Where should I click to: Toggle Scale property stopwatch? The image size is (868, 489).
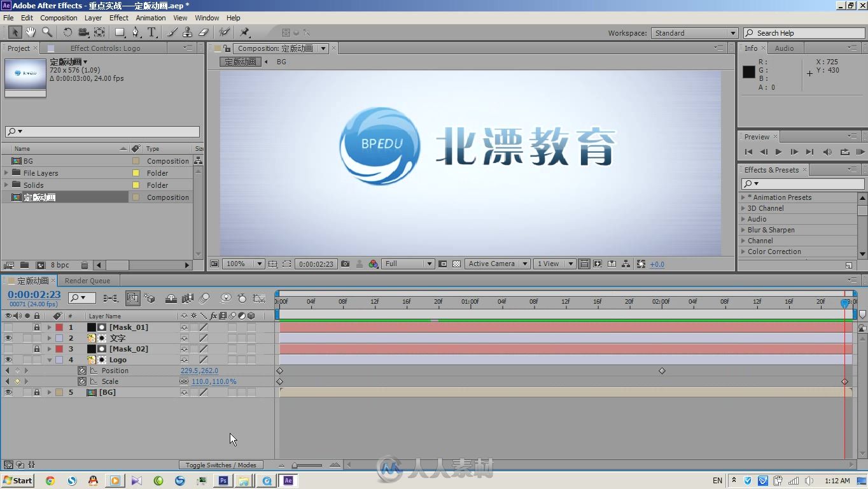[x=82, y=381]
